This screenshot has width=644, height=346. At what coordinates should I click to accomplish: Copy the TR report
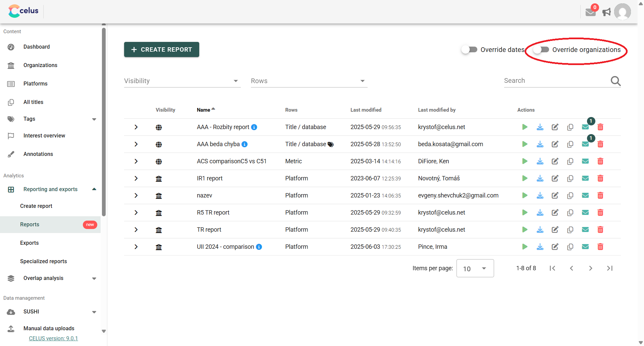pos(570,230)
